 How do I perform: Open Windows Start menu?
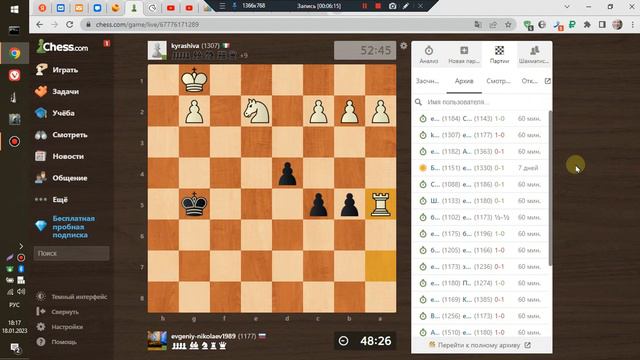14,9
